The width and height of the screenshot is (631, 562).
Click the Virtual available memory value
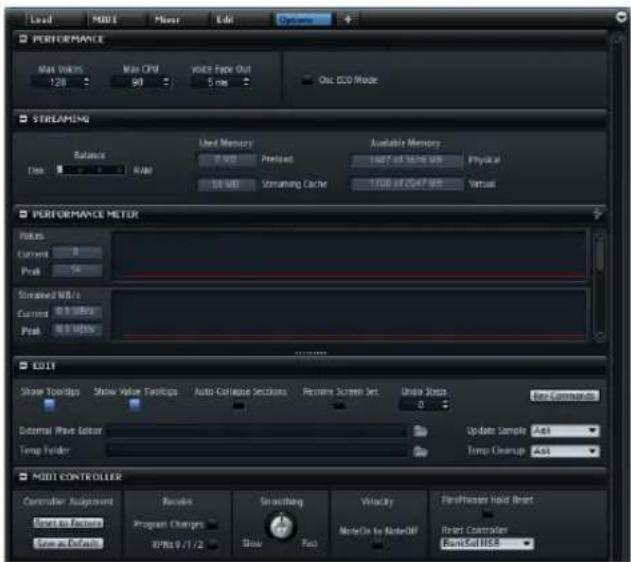coord(407,184)
